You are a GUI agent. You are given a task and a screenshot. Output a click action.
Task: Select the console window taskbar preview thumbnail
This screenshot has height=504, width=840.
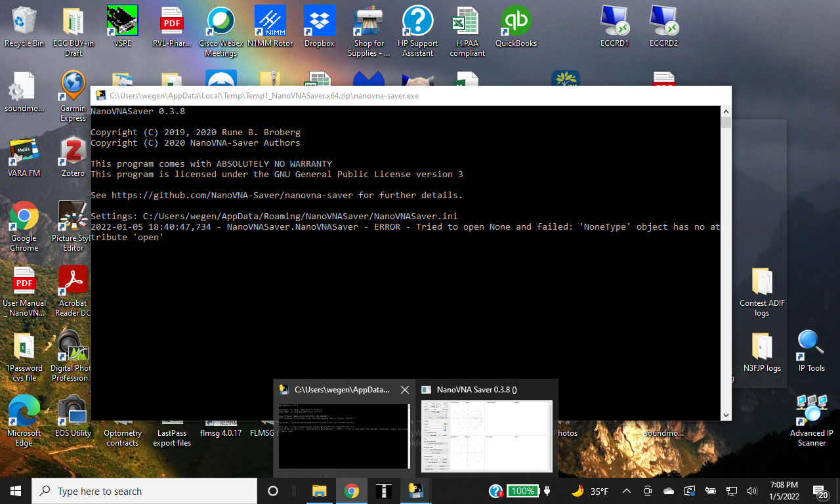(345, 436)
